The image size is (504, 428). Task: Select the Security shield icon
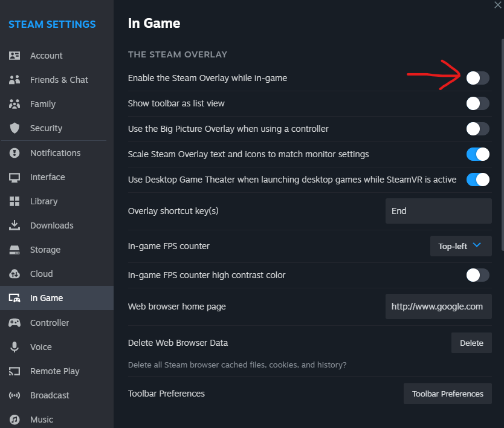coord(15,128)
